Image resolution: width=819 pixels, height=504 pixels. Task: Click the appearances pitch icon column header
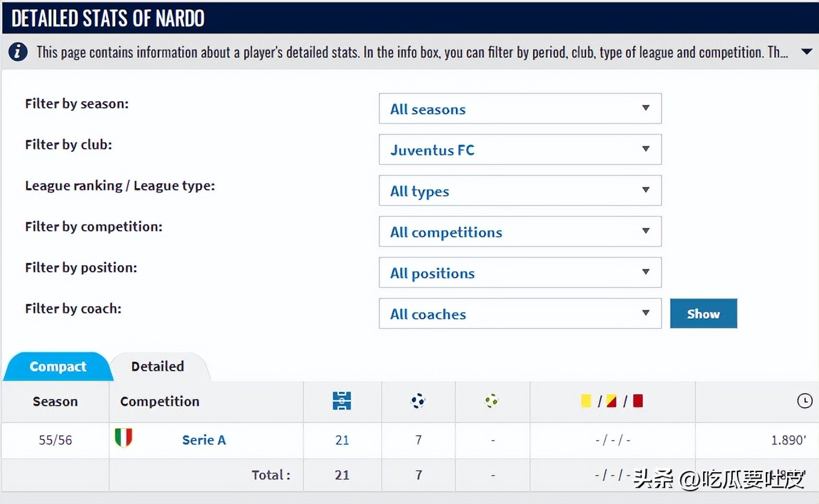pyautogui.click(x=342, y=401)
